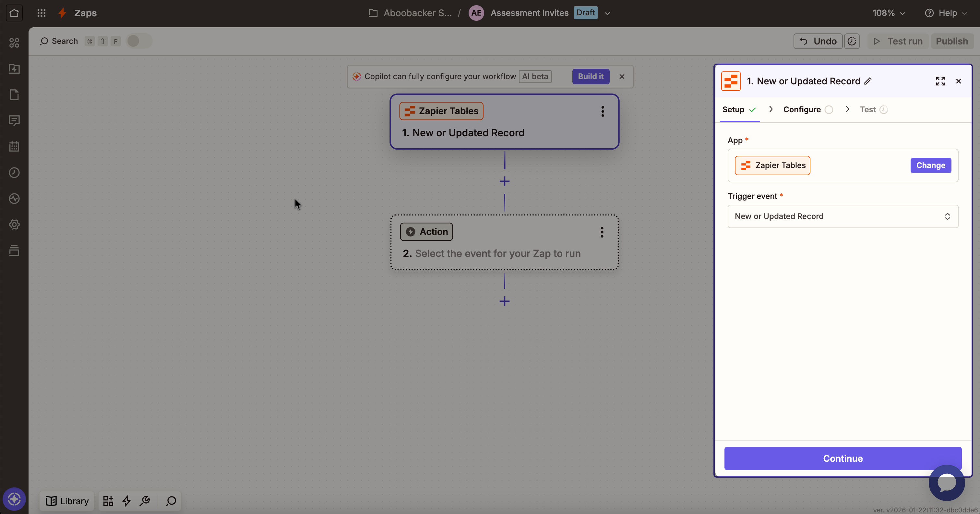Click Build it in Copilot banner
Screen dimensions: 980x514
[591, 77]
